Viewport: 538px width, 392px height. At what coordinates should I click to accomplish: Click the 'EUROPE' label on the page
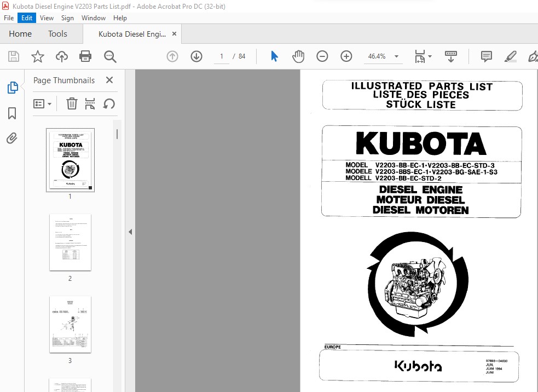point(332,347)
